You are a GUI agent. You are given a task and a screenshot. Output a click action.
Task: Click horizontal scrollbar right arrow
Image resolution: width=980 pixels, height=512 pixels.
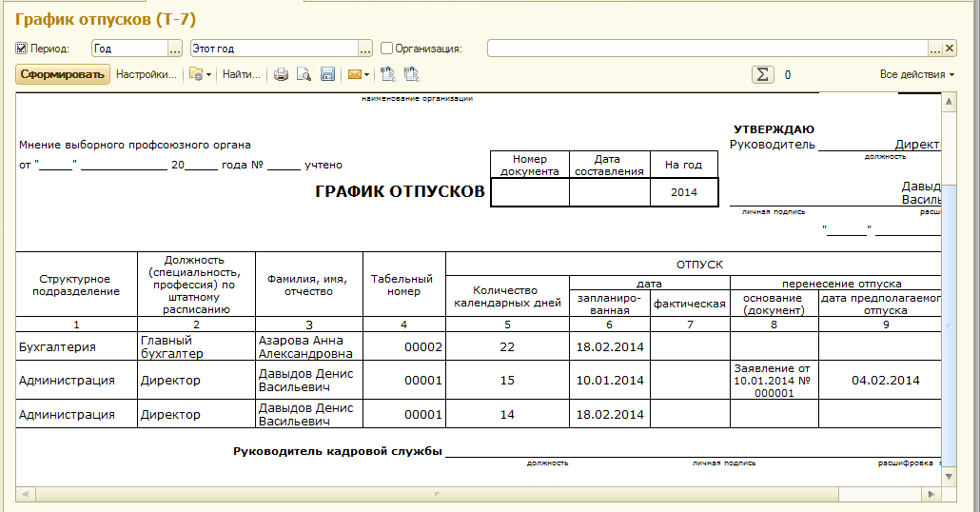(931, 494)
